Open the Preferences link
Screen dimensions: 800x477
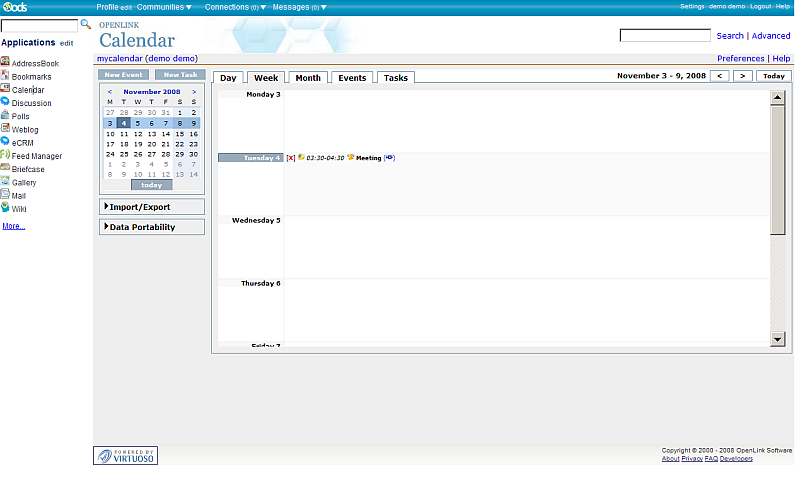tap(740, 59)
